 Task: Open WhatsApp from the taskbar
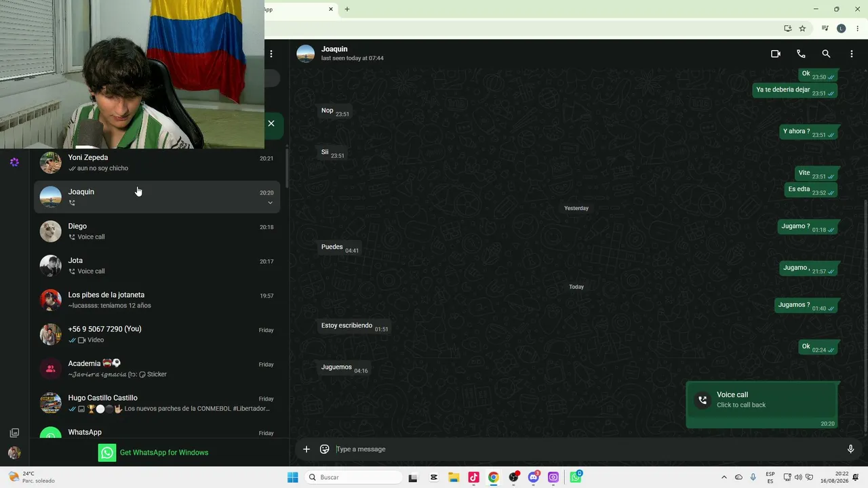pyautogui.click(x=575, y=477)
